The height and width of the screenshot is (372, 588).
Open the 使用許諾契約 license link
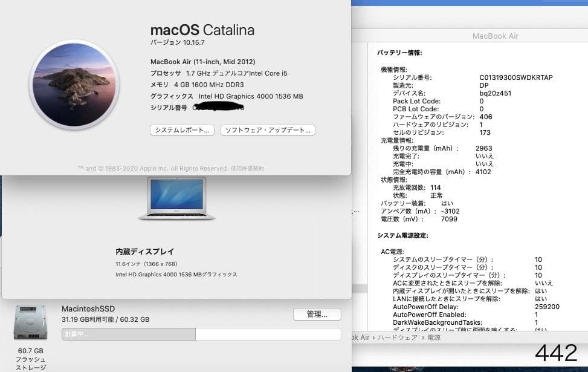247,169
